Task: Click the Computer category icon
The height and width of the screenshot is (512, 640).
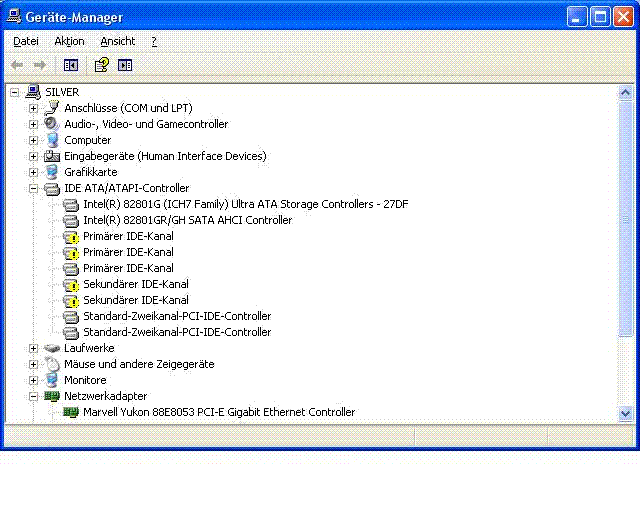Action: pos(52,140)
